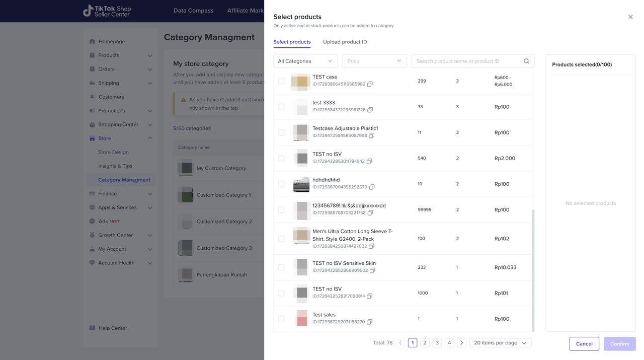
Task: Expand the Price filter dropdown
Action: tap(374, 61)
